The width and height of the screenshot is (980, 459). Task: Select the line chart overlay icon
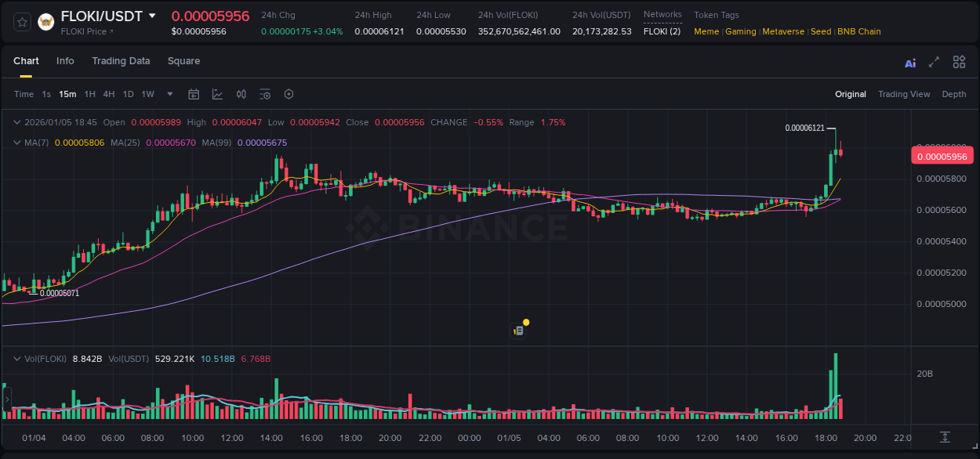point(217,94)
